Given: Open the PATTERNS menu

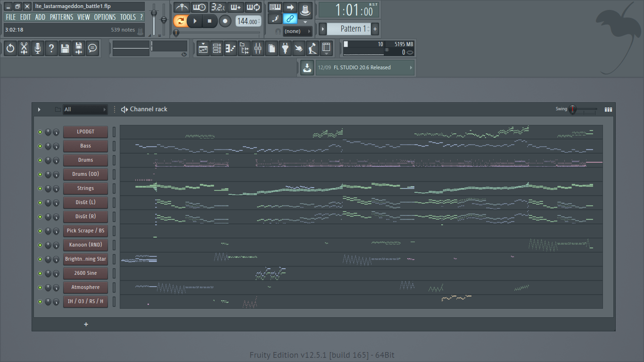Looking at the screenshot, I should tap(61, 17).
